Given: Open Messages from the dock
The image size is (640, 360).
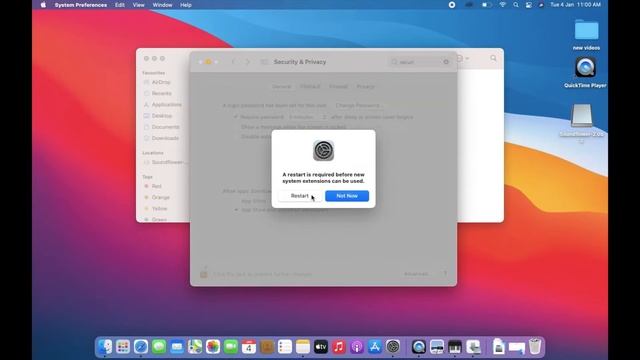Looking at the screenshot, I should [159, 347].
